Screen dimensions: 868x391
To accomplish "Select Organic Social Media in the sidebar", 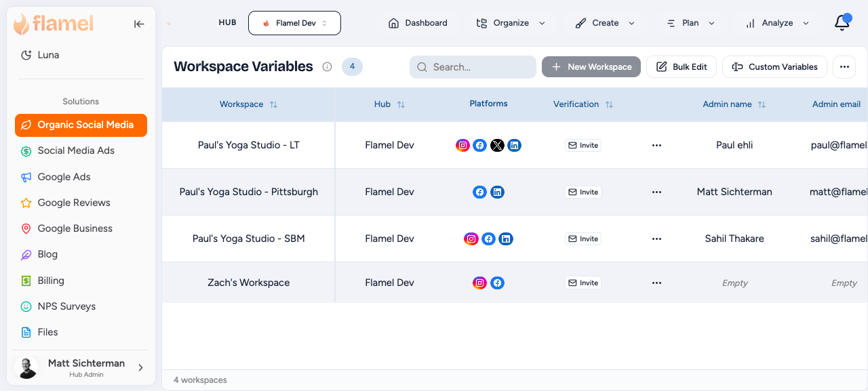I will 81,125.
